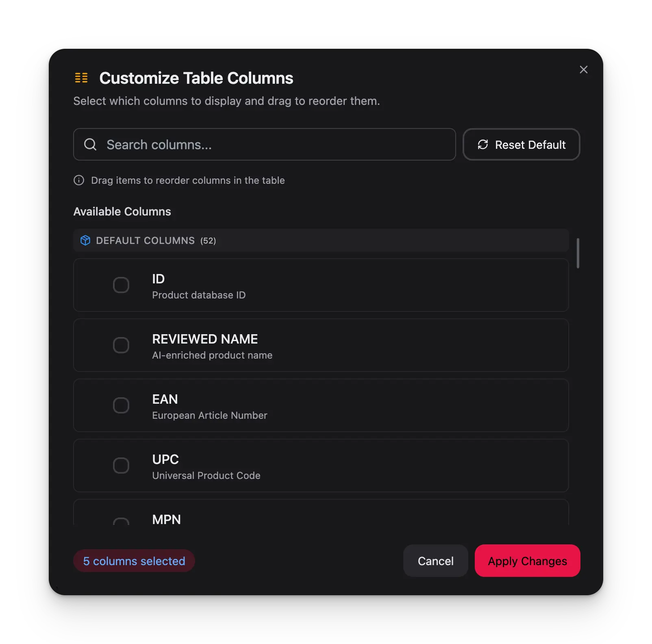The width and height of the screenshot is (652, 644).
Task: Check the EAN column checkbox
Action: tap(121, 405)
